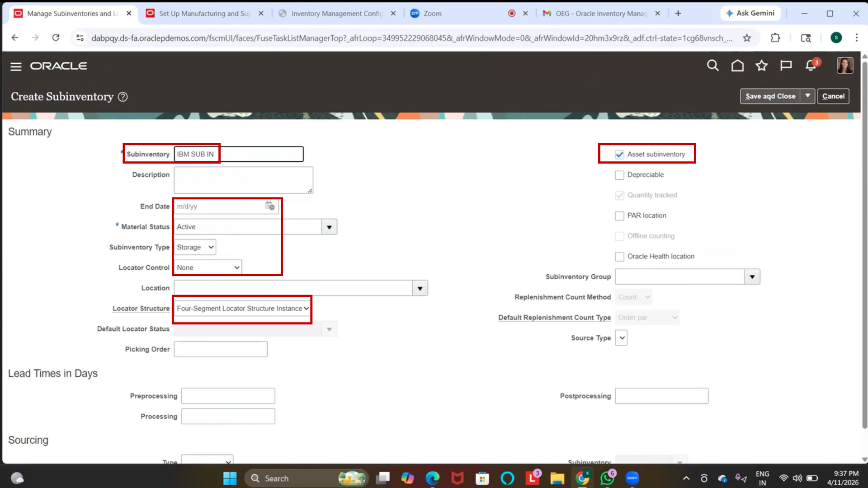Screen dimensions: 868x488
Task: Open WhatsApp from the taskbar
Action: [x=607, y=478]
